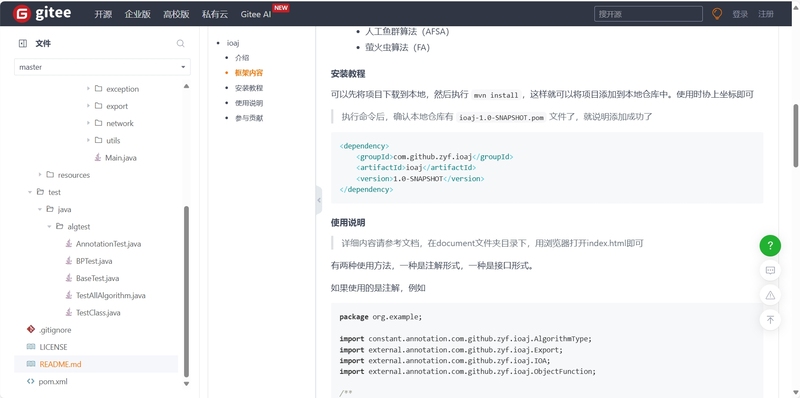Expand the network folder arrow

pos(88,123)
